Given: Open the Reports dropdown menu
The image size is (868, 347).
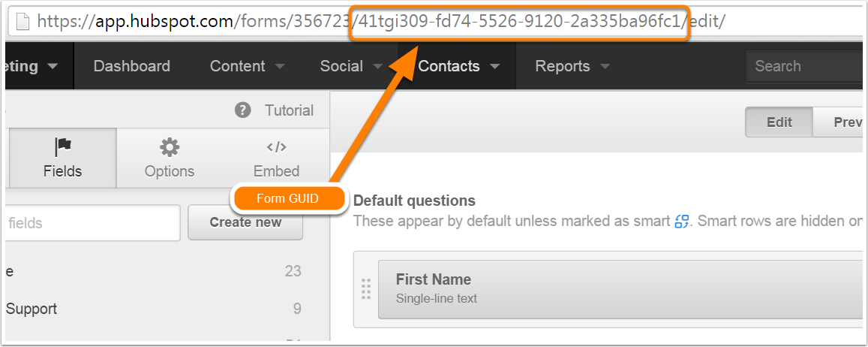Looking at the screenshot, I should click(572, 66).
